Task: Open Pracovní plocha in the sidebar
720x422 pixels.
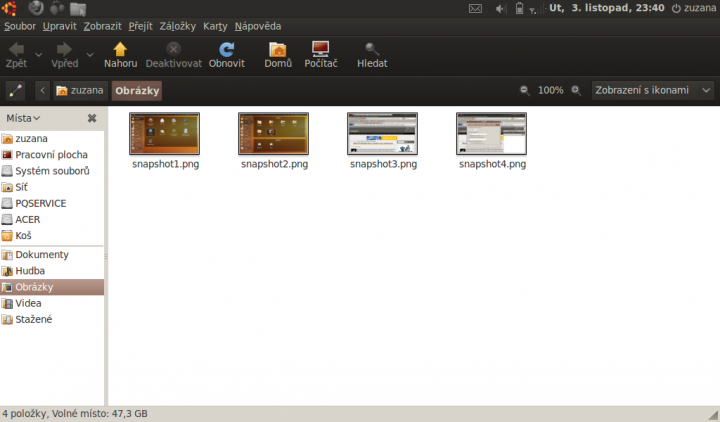Action: pyautogui.click(x=52, y=155)
